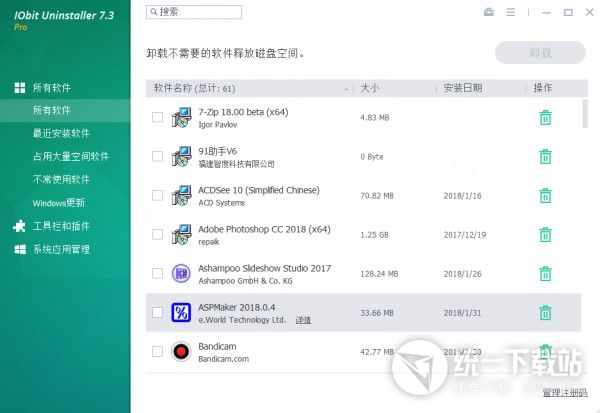
Task: Select 占用大量空间软件 category
Action: click(71, 156)
